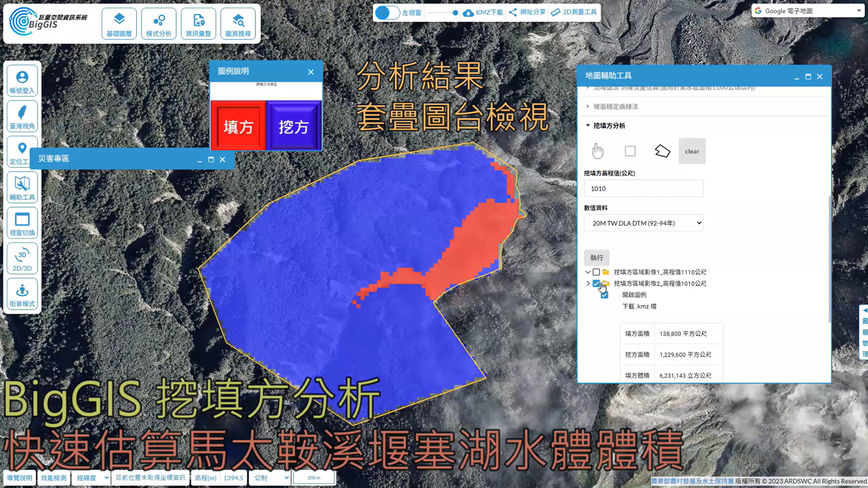Click the 下載 .kmz 檔 link
This screenshot has width=868, height=488.
pyautogui.click(x=639, y=306)
